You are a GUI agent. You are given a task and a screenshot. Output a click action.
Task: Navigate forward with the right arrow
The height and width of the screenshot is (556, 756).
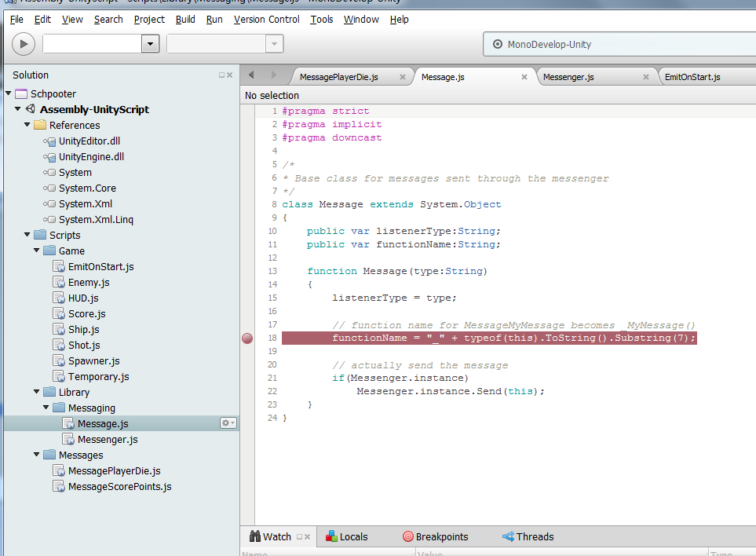click(x=273, y=75)
